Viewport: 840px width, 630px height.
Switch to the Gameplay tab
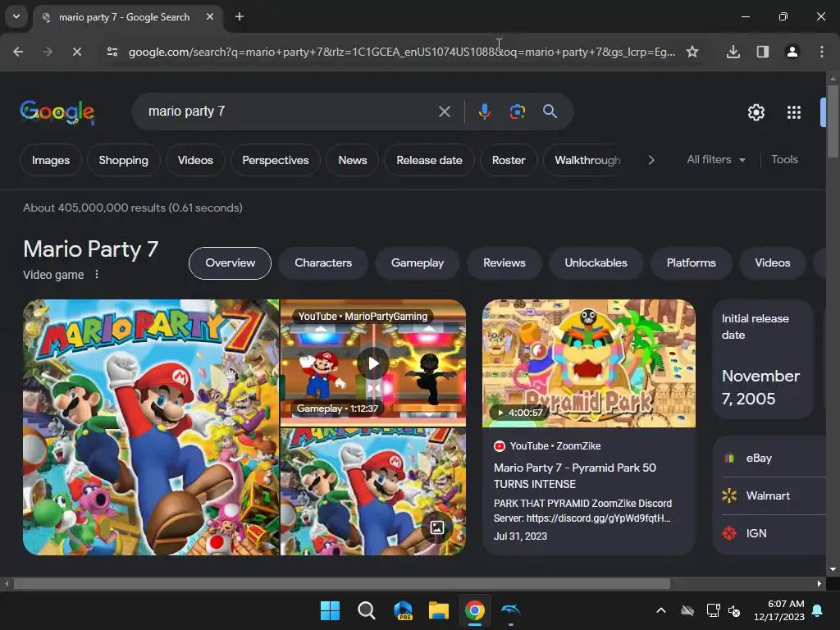(x=418, y=263)
